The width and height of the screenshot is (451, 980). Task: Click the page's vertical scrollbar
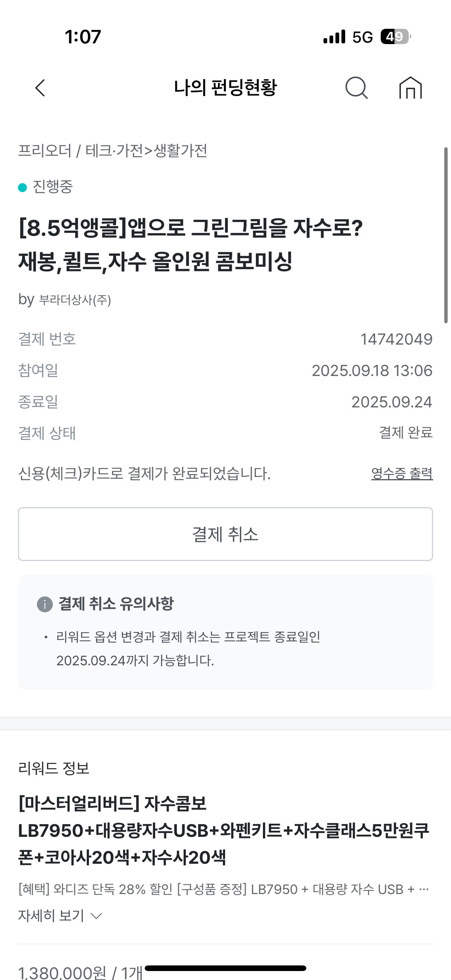(x=446, y=235)
